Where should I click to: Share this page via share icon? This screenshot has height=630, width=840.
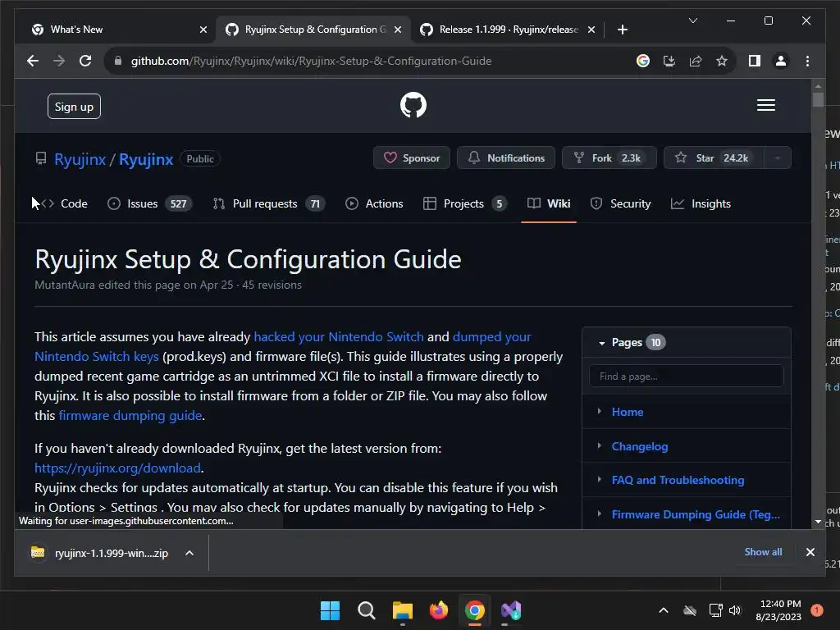point(696,61)
